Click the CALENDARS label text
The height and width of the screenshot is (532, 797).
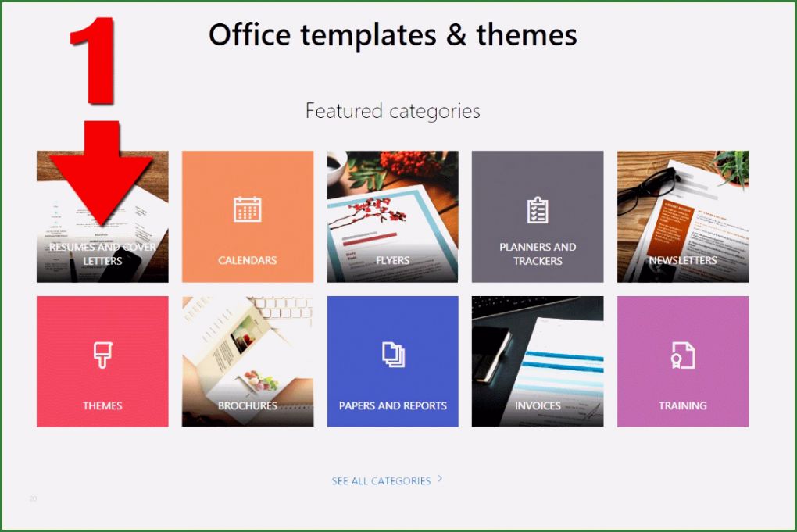coord(247,260)
